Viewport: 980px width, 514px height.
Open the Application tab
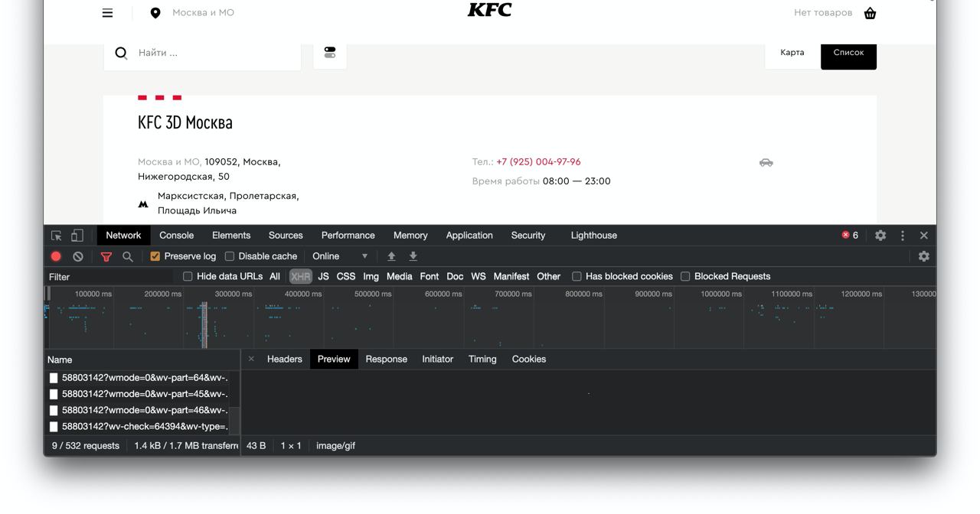(x=469, y=236)
